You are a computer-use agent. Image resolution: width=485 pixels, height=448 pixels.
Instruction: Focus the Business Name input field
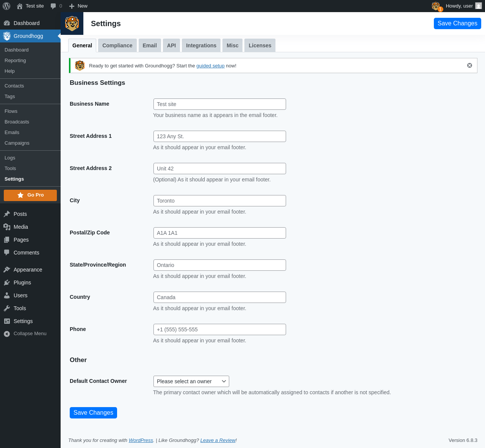(220, 104)
